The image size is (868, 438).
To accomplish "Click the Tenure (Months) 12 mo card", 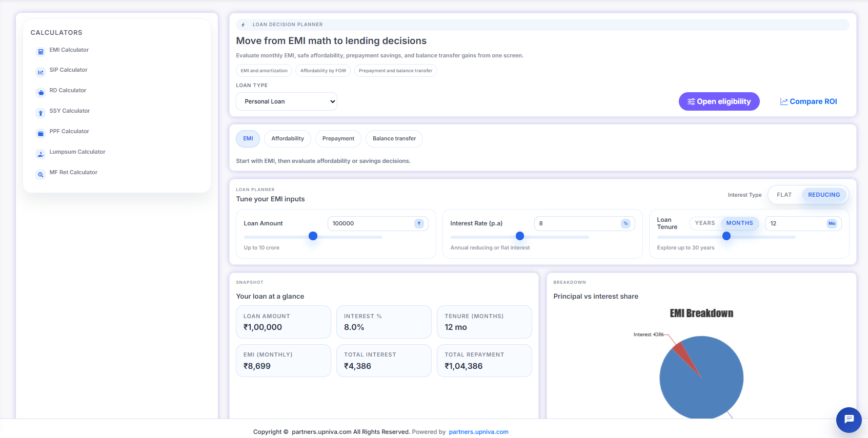I will coord(485,322).
